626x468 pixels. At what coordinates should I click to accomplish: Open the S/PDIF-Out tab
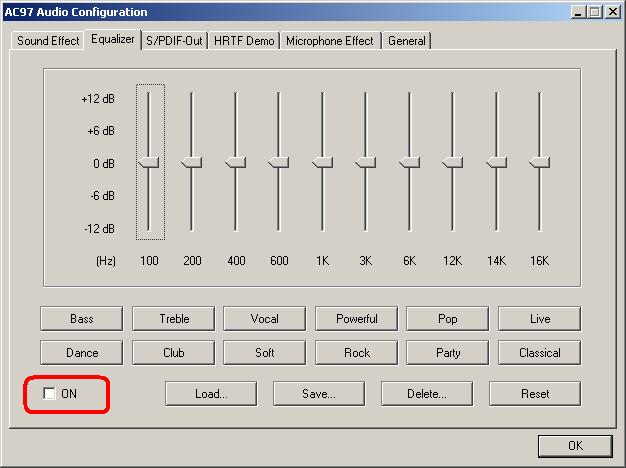174,41
